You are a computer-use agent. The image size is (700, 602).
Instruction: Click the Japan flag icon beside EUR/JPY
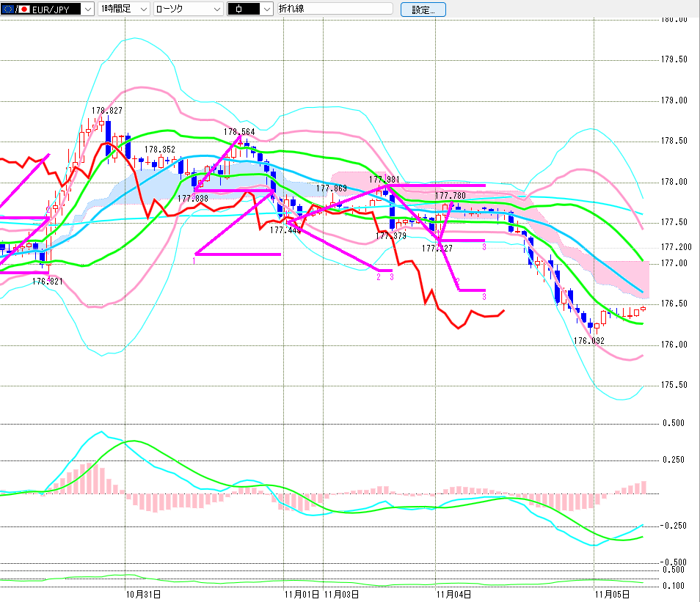coord(24,10)
